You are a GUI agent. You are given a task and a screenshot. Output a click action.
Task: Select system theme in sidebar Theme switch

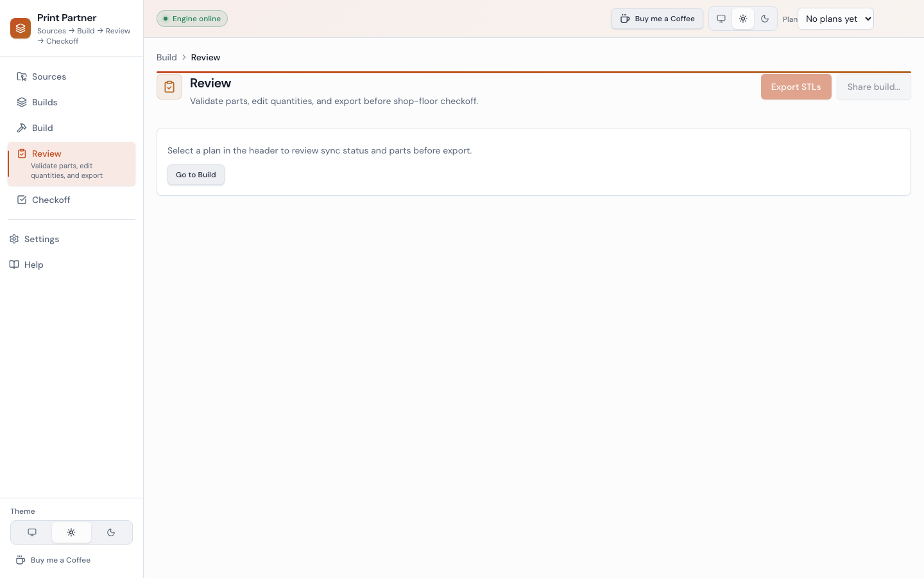32,532
